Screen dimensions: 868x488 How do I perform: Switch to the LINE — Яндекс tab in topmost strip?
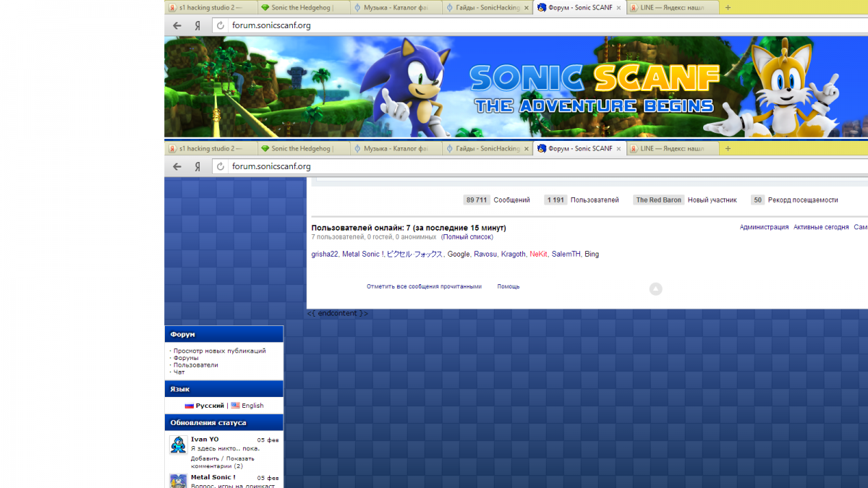pos(671,7)
